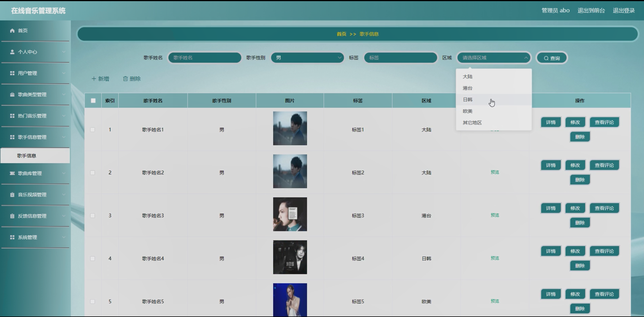The width and height of the screenshot is (644, 317).
Task: Open the 歌手性别 dropdown showing 男
Action: tap(307, 58)
